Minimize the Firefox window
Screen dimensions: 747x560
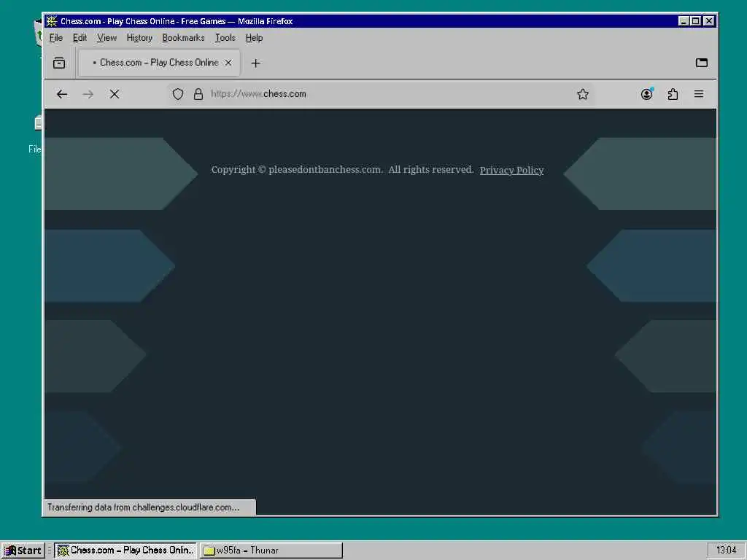point(683,21)
